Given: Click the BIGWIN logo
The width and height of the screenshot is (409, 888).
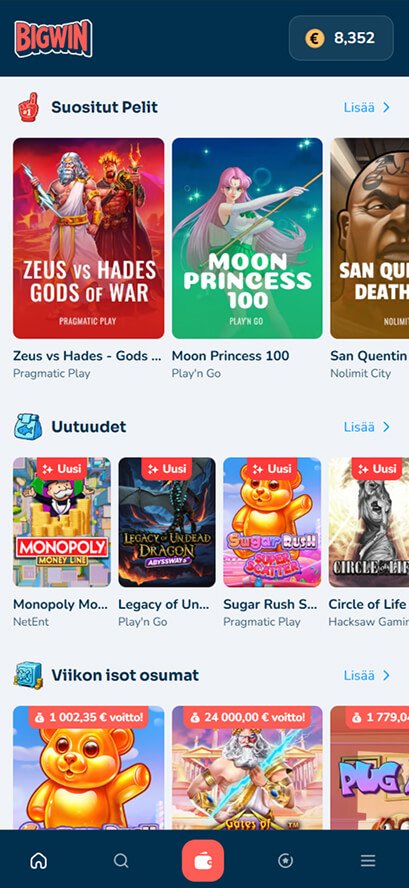Looking at the screenshot, I should 53,39.
